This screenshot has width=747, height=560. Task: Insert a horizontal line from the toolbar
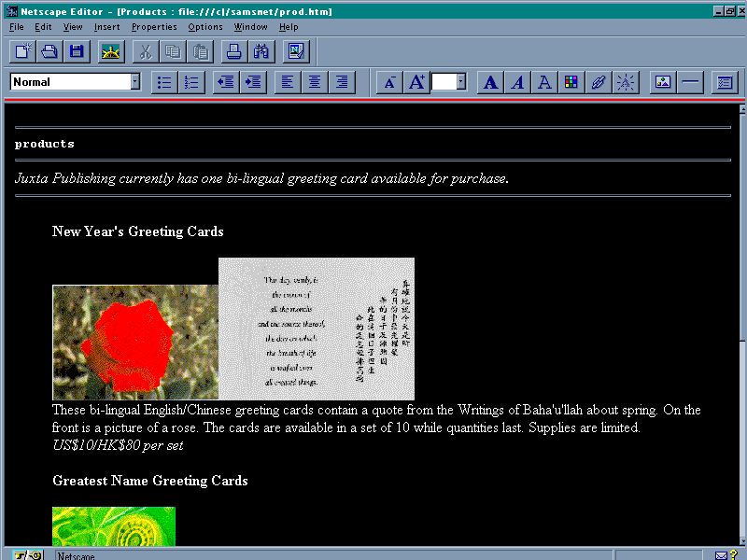690,82
